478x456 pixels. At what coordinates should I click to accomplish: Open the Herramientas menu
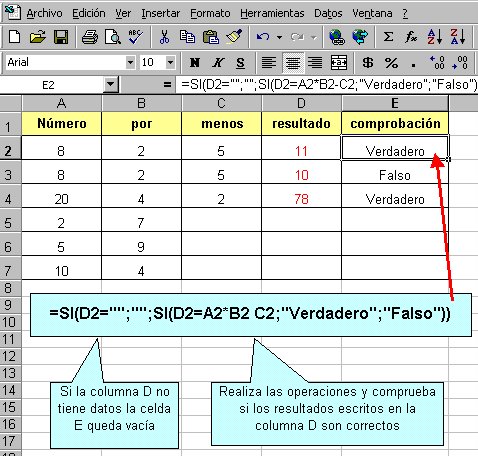click(272, 13)
